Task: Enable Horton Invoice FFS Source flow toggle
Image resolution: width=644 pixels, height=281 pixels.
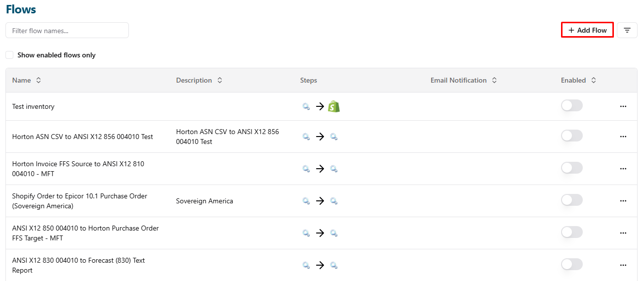Action: [x=572, y=168]
